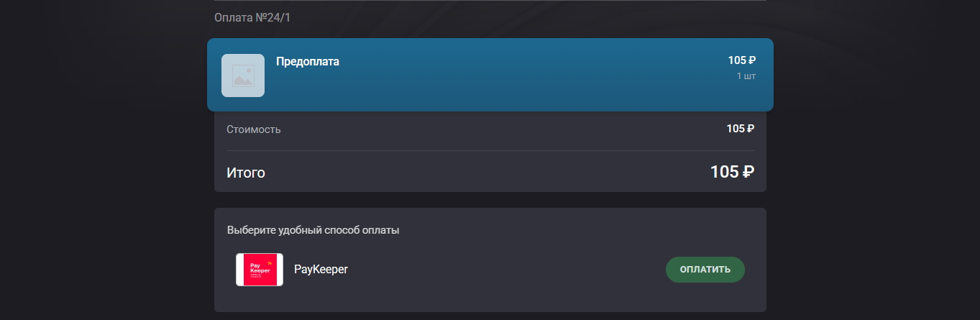Click the №24/1 payment number

click(x=273, y=17)
